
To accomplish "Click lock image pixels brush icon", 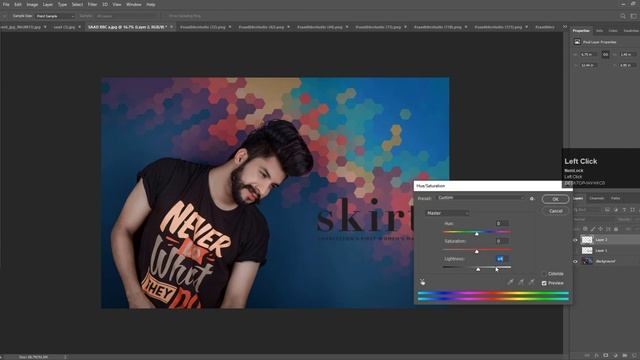I will point(593,229).
